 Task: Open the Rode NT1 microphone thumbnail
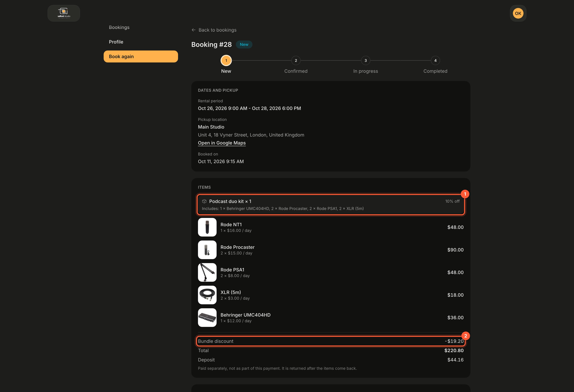207,227
